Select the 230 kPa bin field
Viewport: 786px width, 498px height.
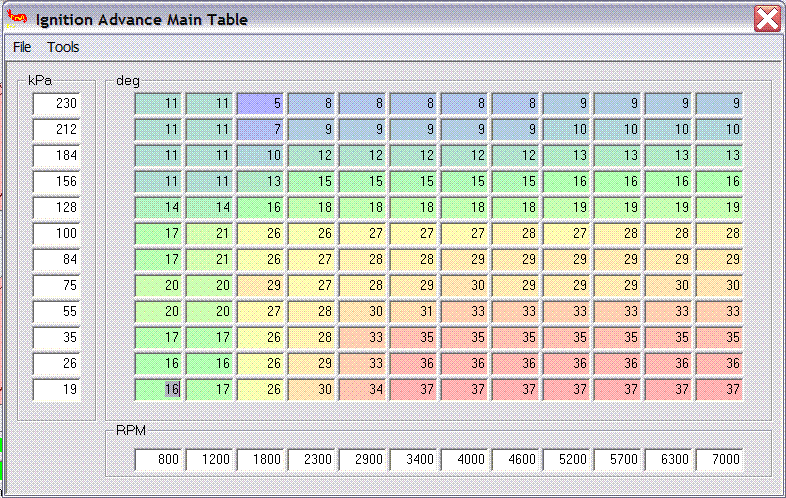pos(56,103)
